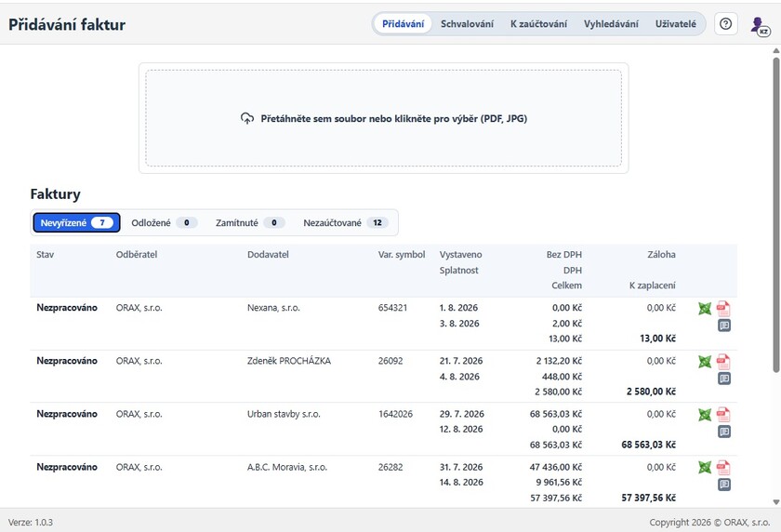Click amount 2 132,20 Kč without VAT
Screen dimensions: 781x532
point(559,361)
